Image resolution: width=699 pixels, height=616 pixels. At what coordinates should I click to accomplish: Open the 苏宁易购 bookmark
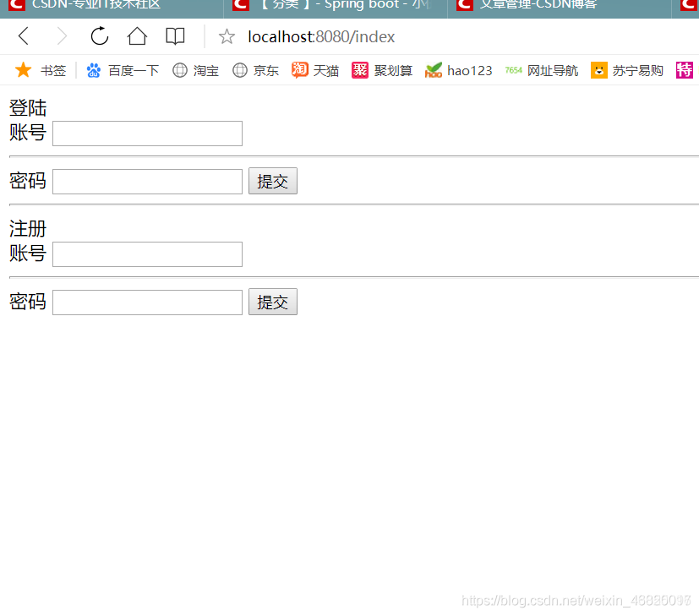627,70
